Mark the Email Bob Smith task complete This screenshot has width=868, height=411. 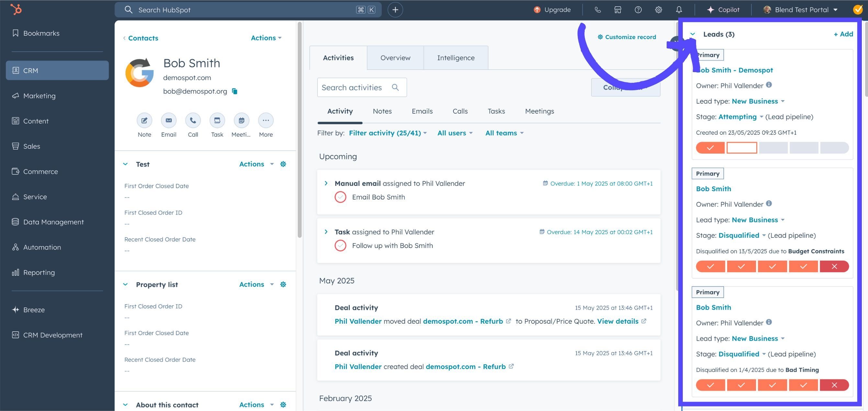340,197
